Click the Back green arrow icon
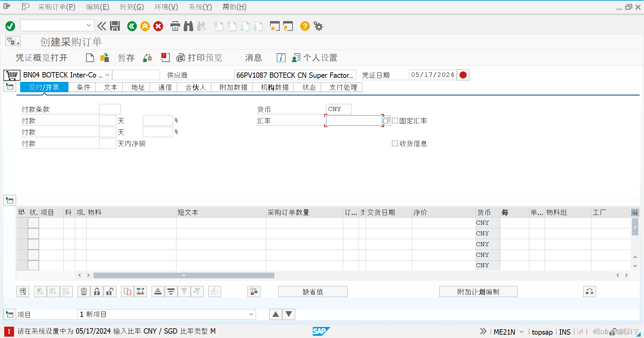Viewport: 644px width, 338px height. click(x=132, y=26)
